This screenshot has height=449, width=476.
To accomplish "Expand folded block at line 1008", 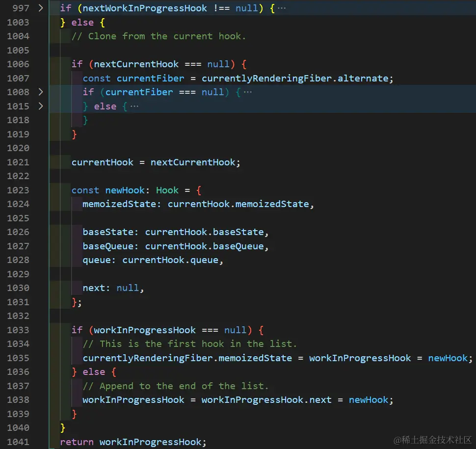I will pos(41,92).
